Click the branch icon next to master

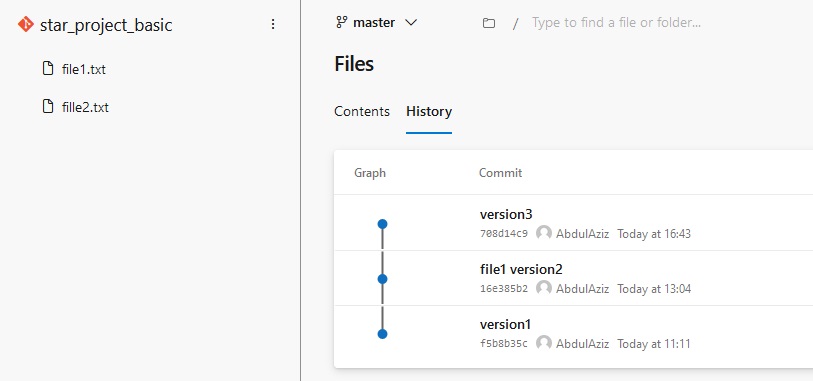tap(342, 22)
